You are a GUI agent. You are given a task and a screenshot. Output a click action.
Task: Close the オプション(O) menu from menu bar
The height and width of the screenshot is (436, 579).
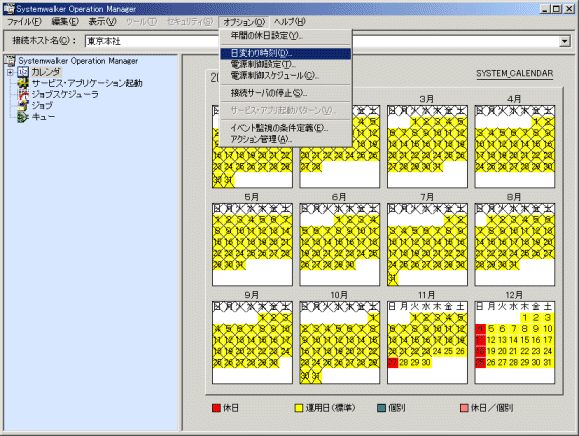[x=244, y=22]
